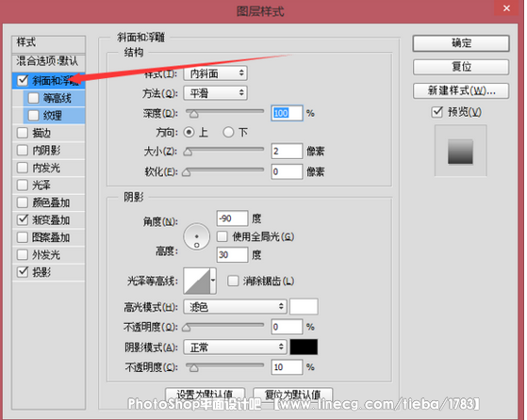Enable 使用全局光 checkbox

[x=222, y=236]
